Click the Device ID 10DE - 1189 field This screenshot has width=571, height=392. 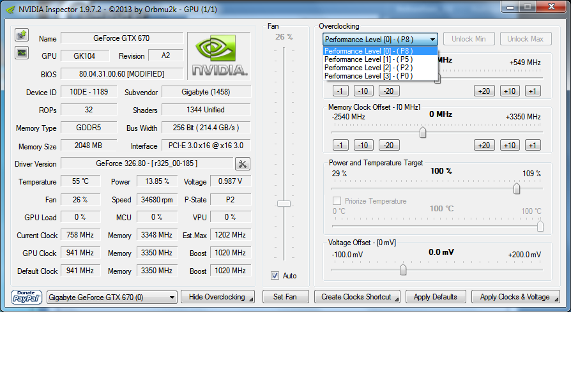[89, 92]
